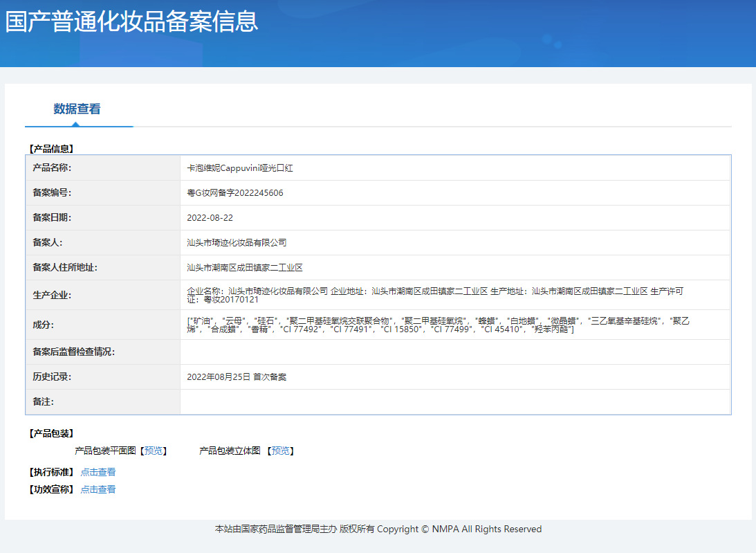Click the 备案人 row label
Image resolution: width=756 pixels, height=553 pixels.
[47, 243]
